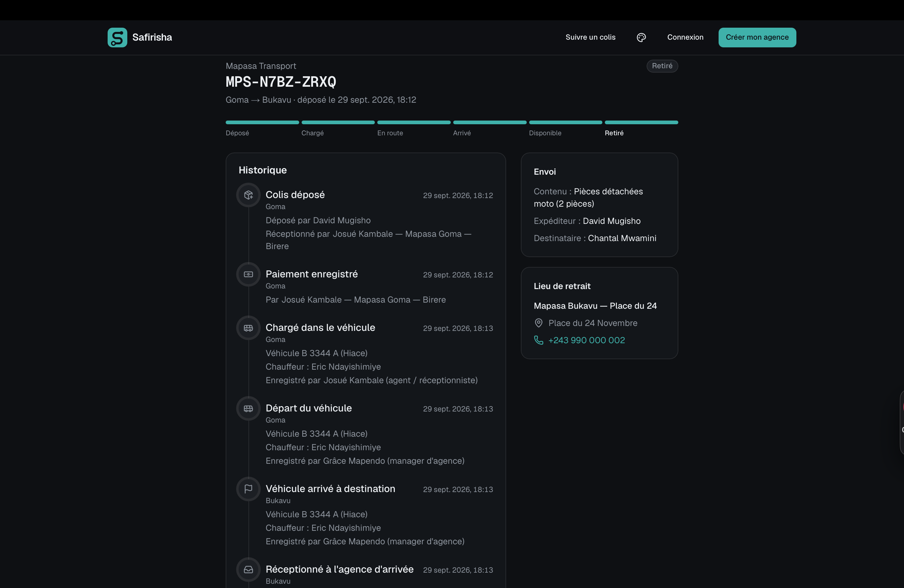Click the Paiement enregistré event title
The height and width of the screenshot is (588, 904).
pos(311,274)
